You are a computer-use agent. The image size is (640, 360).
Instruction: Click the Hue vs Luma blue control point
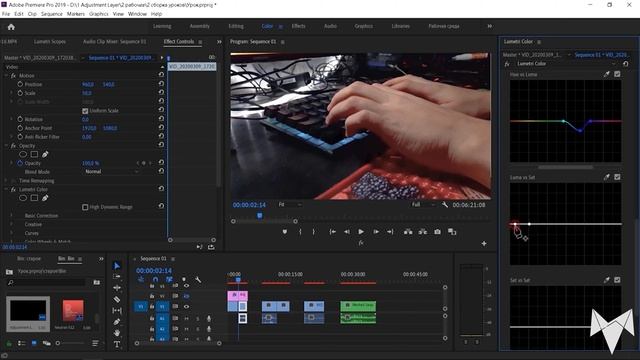pos(580,131)
